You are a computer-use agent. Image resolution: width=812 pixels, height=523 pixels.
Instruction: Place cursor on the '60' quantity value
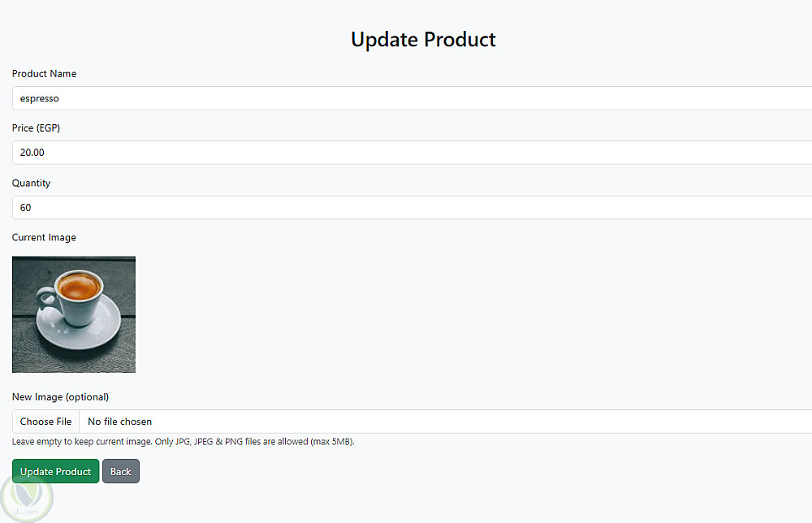[x=25, y=208]
